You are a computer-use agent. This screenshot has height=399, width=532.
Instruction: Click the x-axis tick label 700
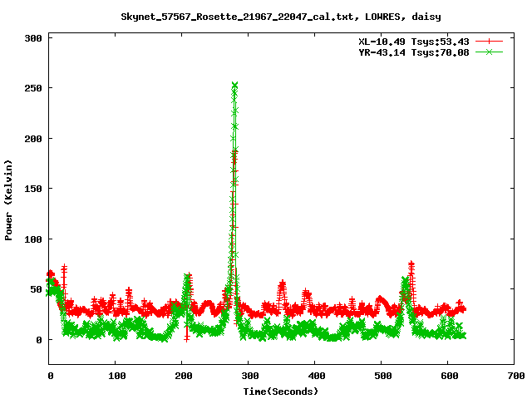tap(516, 376)
